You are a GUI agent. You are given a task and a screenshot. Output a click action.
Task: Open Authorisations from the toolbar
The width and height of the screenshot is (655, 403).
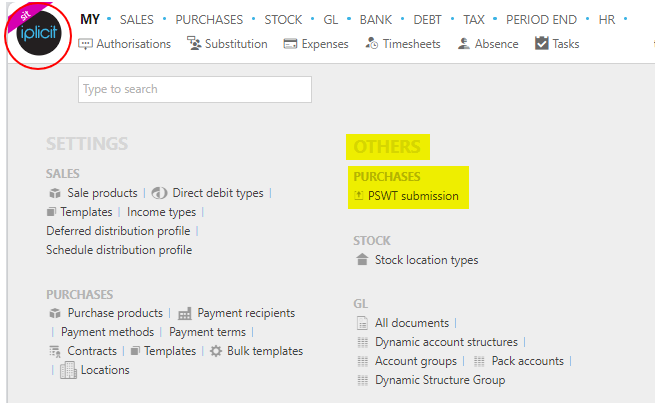[x=125, y=44]
